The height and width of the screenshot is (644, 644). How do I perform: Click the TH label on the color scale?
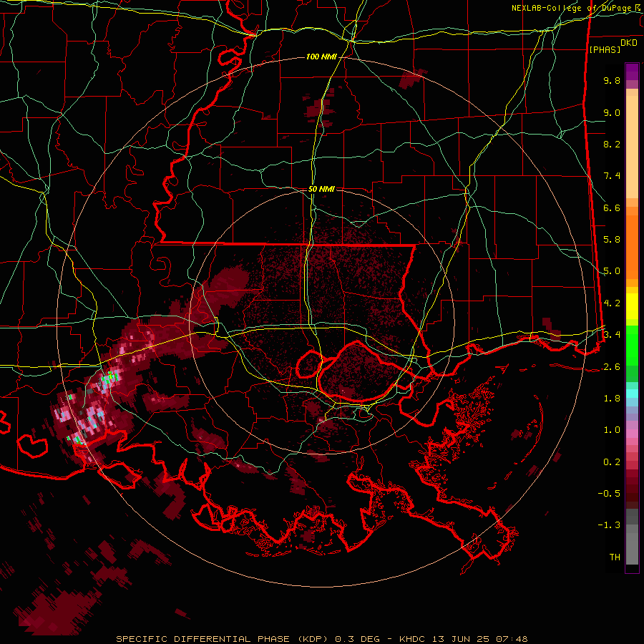(615, 557)
